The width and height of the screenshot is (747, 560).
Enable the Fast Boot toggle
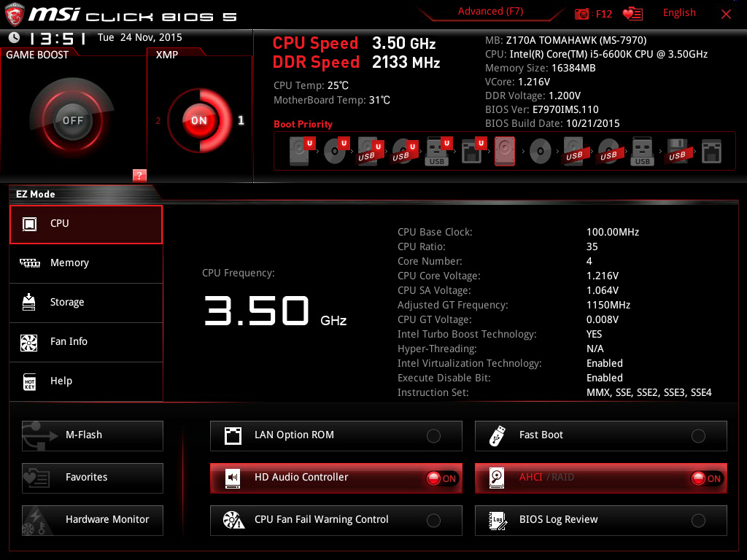[x=698, y=436]
